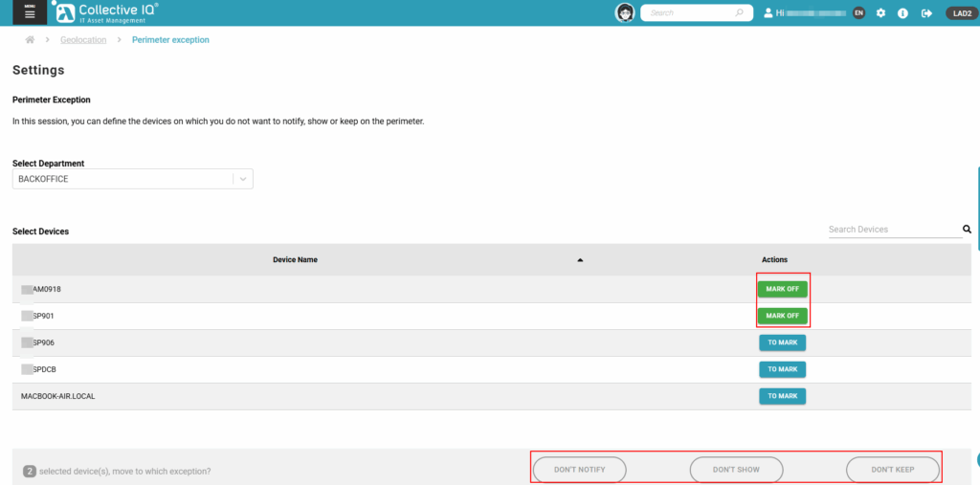980x485 pixels.
Task: Sort by Device Name column arrow
Action: (x=580, y=260)
